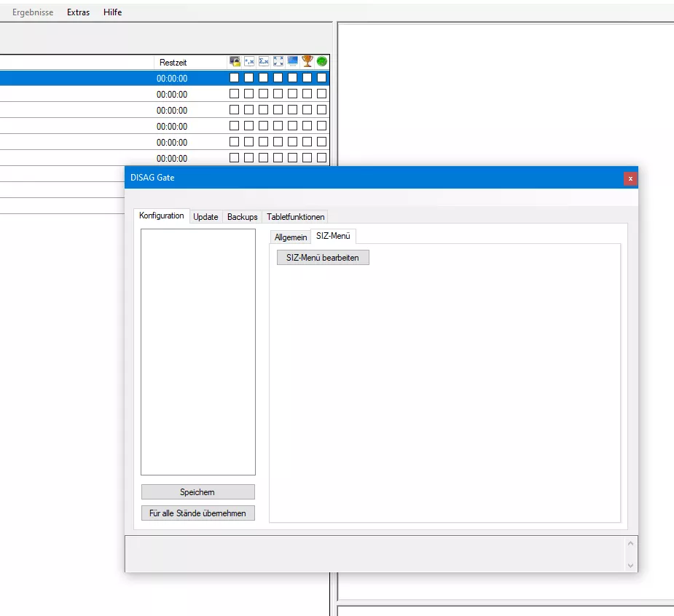Tick the trophy checkbox in the highlighted row

point(307,78)
